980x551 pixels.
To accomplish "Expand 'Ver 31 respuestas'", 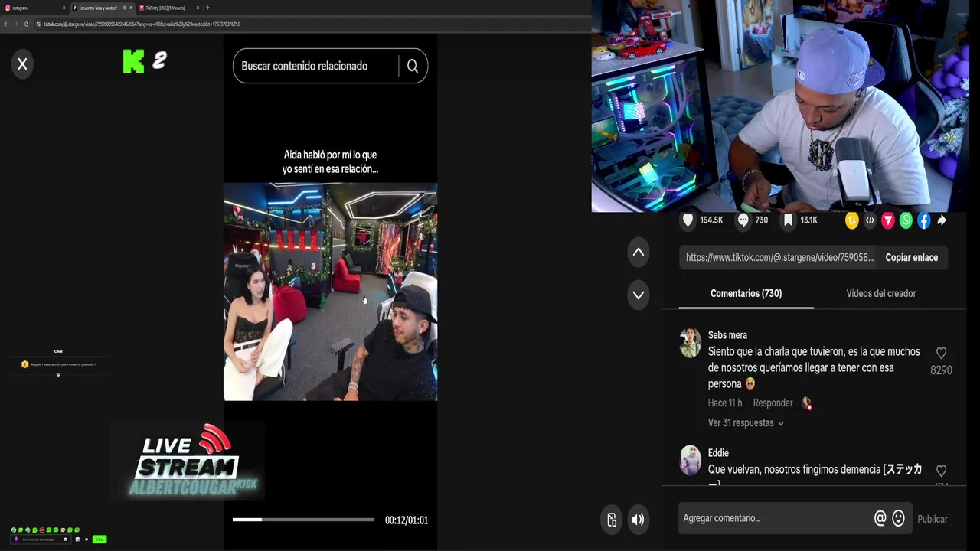I will point(746,423).
